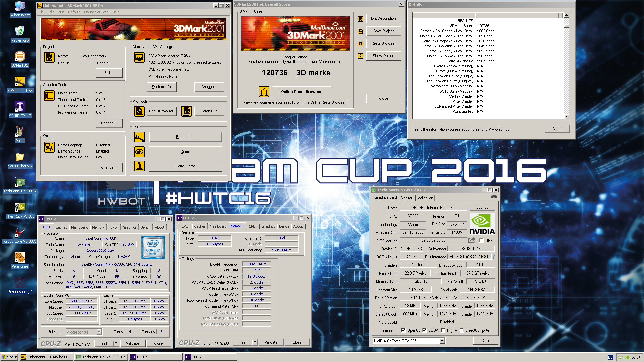Click the ResultBrowser icon in Pro Tools
Image resolution: width=644 pixels, height=362 pixels.
(139, 111)
